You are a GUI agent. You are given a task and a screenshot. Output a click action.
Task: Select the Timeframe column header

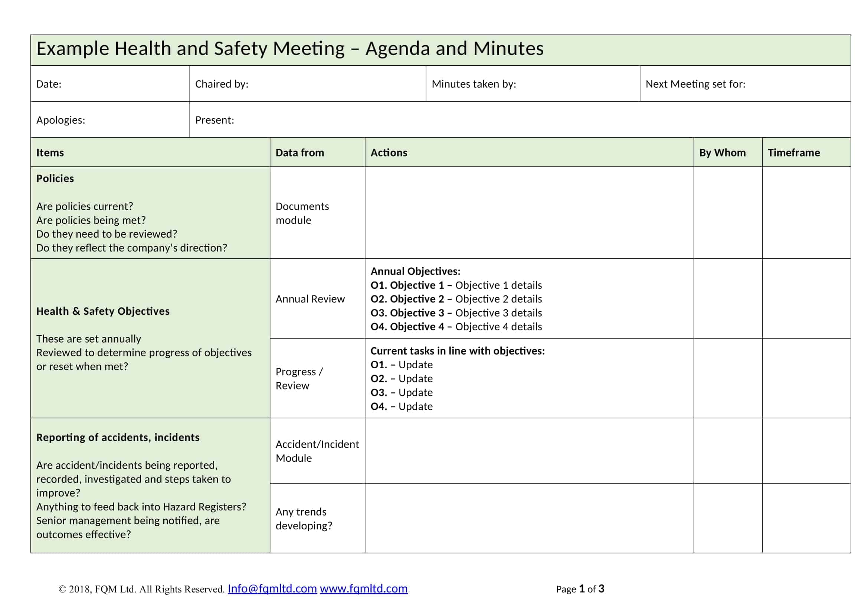[x=793, y=153]
